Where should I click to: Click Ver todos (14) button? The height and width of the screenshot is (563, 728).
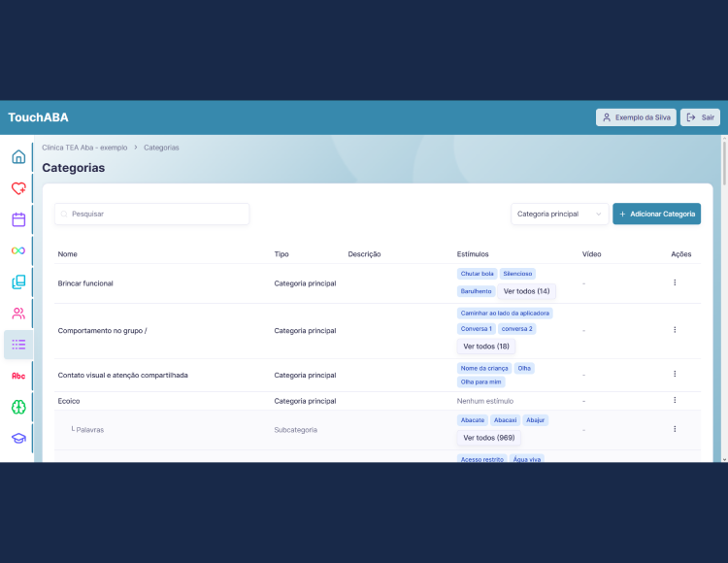pos(526,291)
